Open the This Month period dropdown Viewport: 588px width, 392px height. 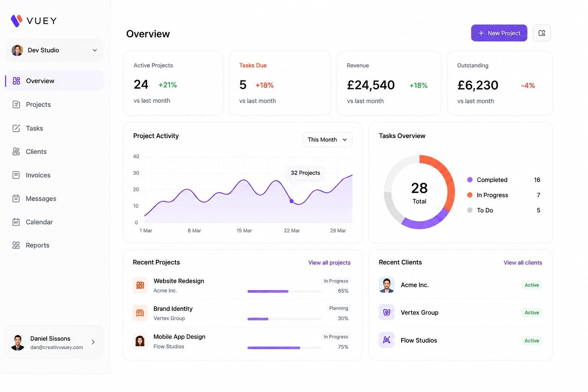327,140
